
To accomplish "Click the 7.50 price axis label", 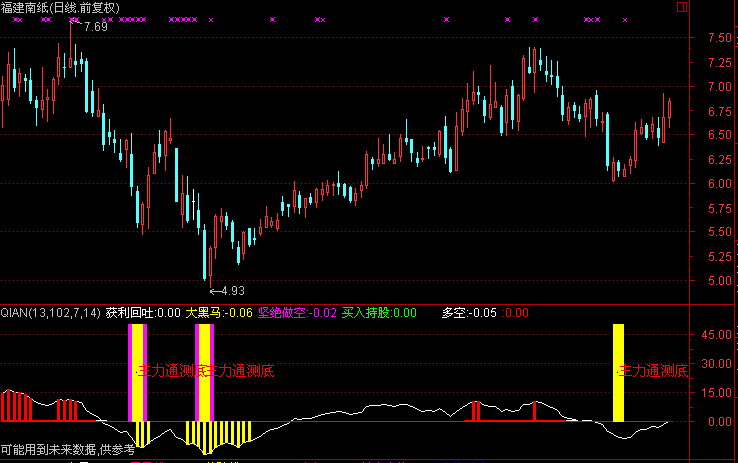I will [717, 38].
